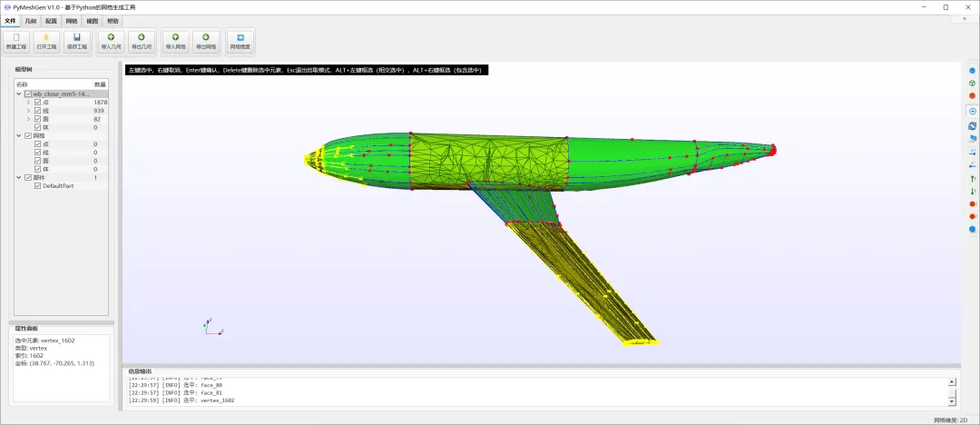Click the info output scrollbar down arrow

coord(952,400)
